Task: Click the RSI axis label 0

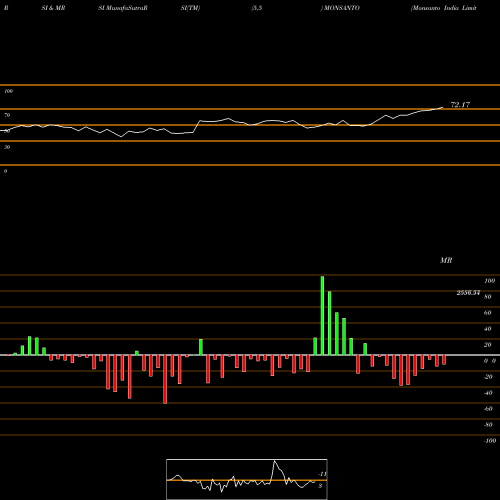Action: point(5,171)
